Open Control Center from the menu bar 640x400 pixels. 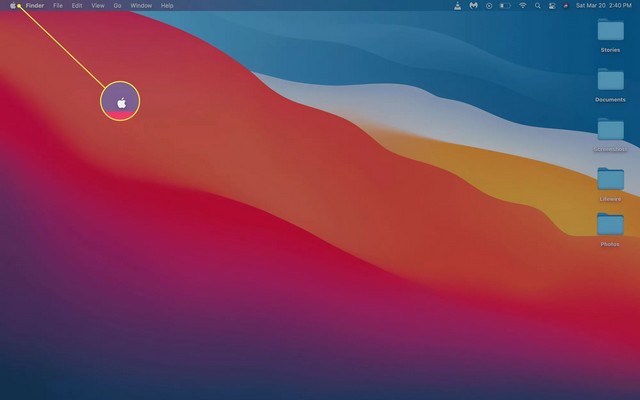click(x=551, y=5)
